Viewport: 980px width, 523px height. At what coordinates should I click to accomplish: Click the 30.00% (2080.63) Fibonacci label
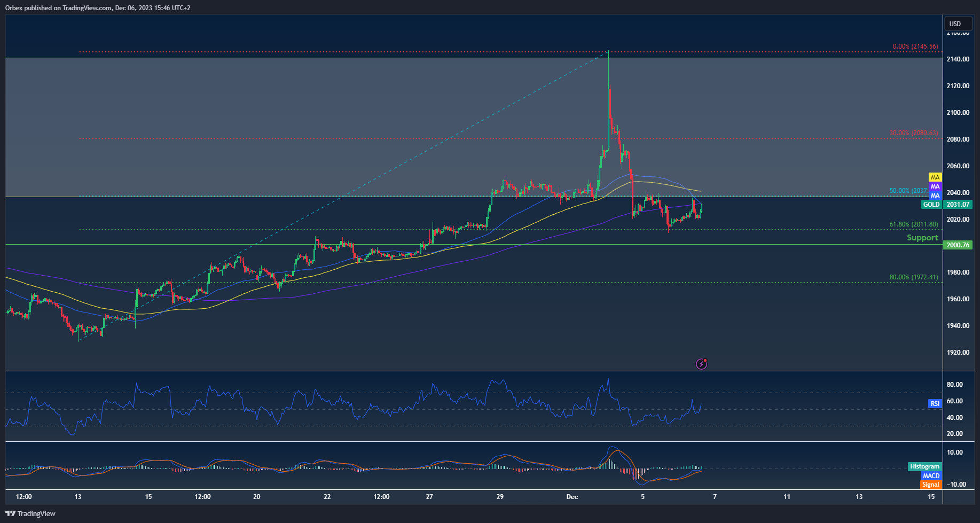click(913, 133)
